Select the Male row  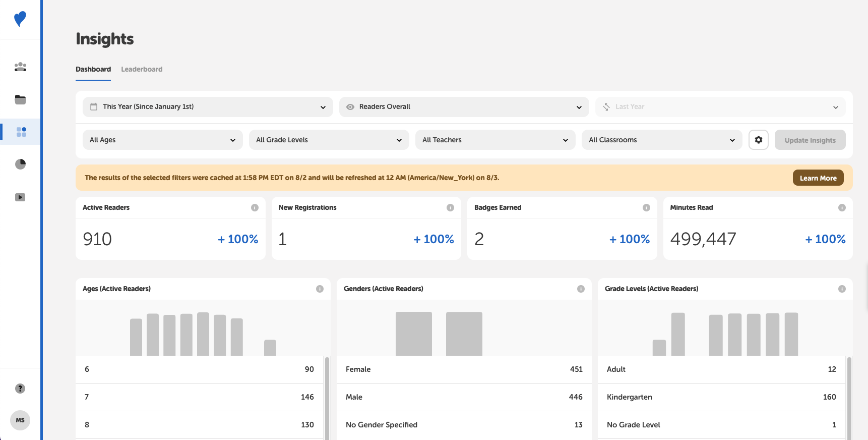point(464,397)
